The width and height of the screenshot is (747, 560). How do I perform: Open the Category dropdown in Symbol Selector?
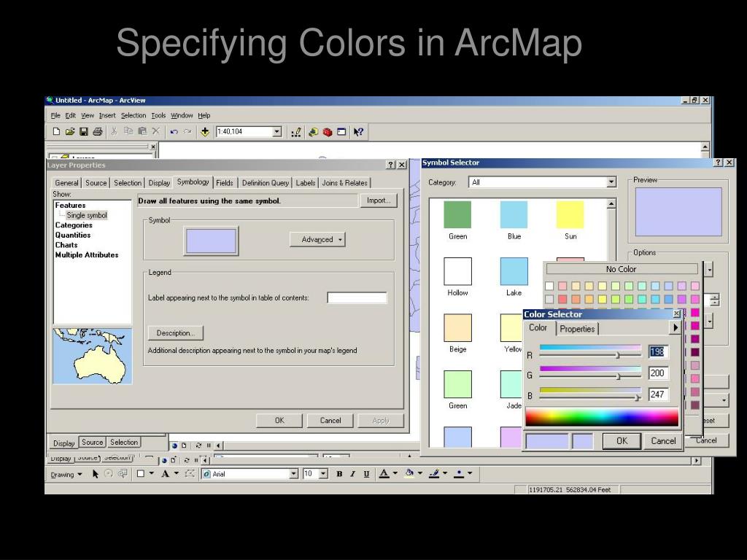[x=611, y=182]
